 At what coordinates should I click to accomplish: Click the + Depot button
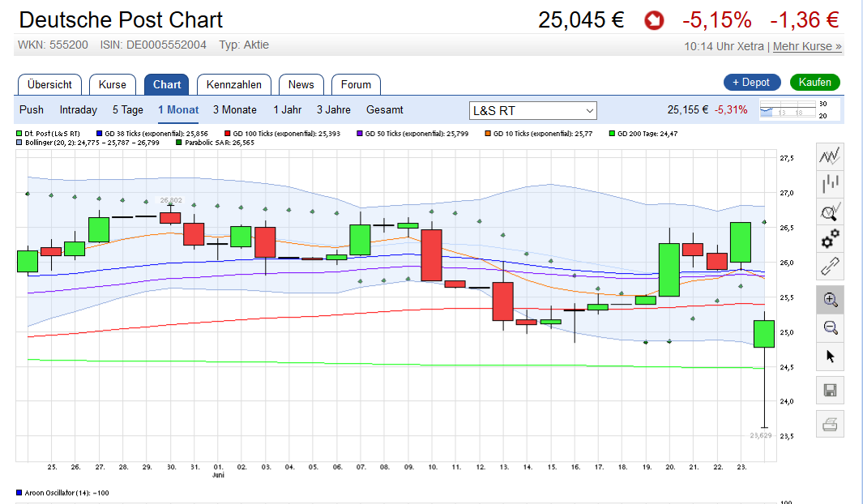[752, 82]
